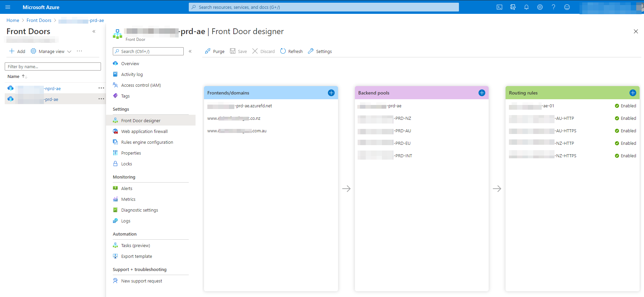
Task: Open the Manage view dropdown
Action: click(51, 51)
